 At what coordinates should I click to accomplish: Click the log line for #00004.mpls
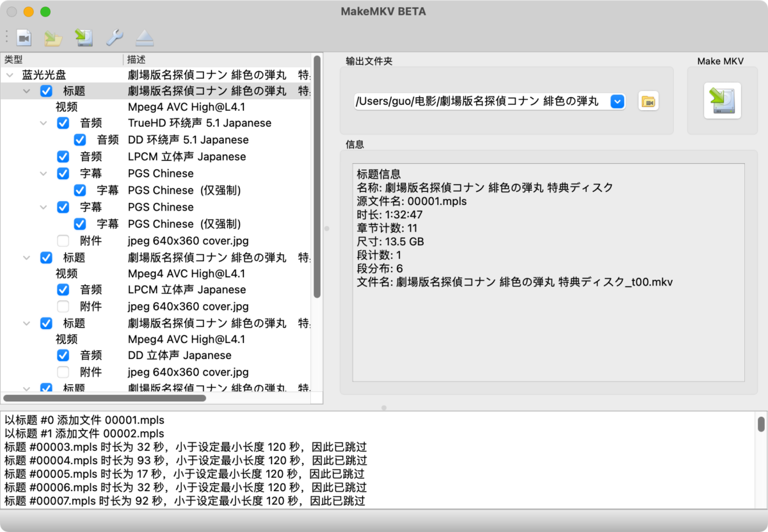tap(186, 460)
